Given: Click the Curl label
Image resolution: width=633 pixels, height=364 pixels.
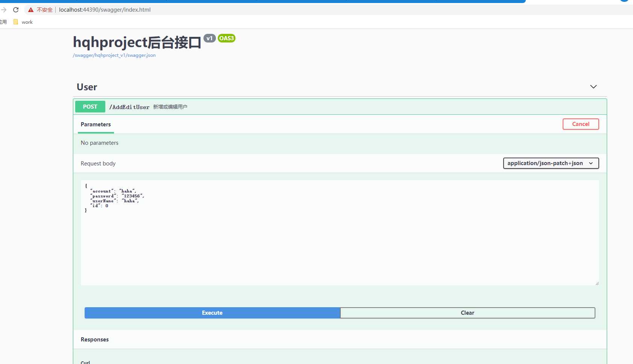Looking at the screenshot, I should [x=85, y=362].
